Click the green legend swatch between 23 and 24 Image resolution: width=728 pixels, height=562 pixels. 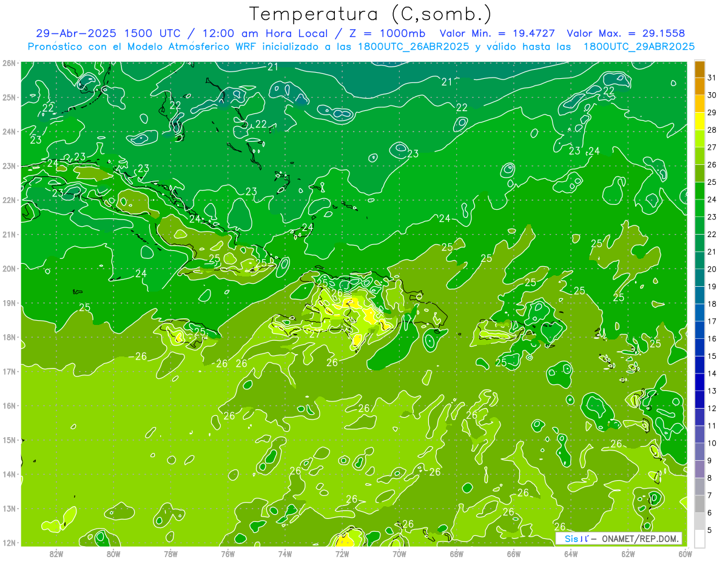click(699, 209)
